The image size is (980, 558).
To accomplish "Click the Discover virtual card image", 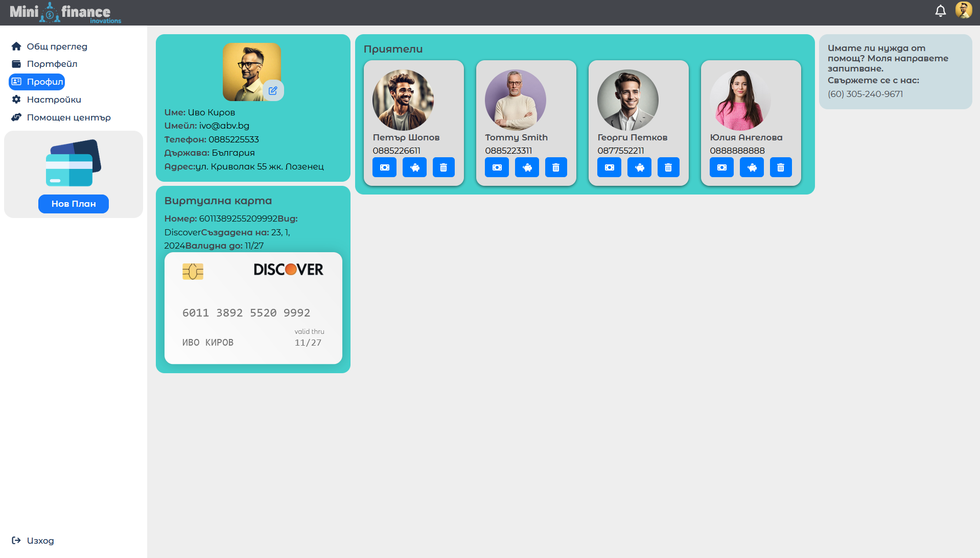I will point(253,308).
